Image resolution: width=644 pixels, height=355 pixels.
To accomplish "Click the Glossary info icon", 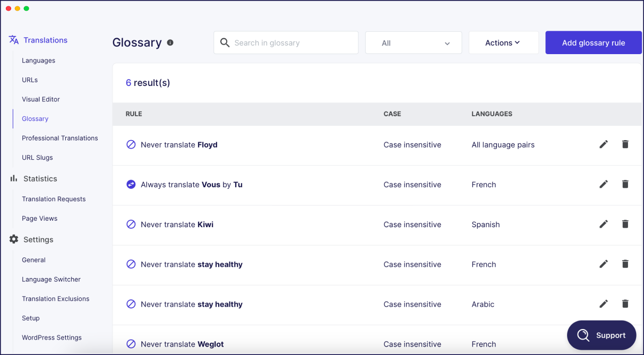I will pyautogui.click(x=170, y=42).
